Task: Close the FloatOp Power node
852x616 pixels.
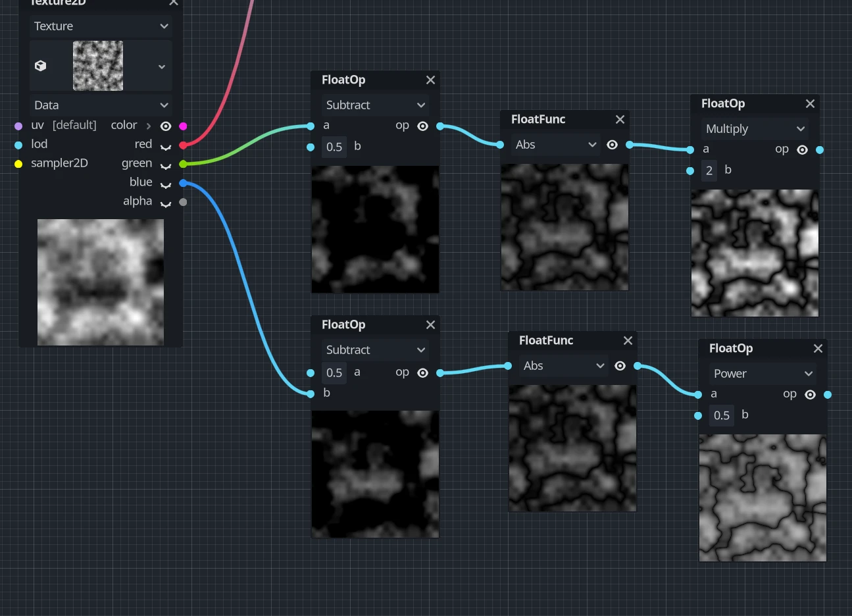Action: 818,348
